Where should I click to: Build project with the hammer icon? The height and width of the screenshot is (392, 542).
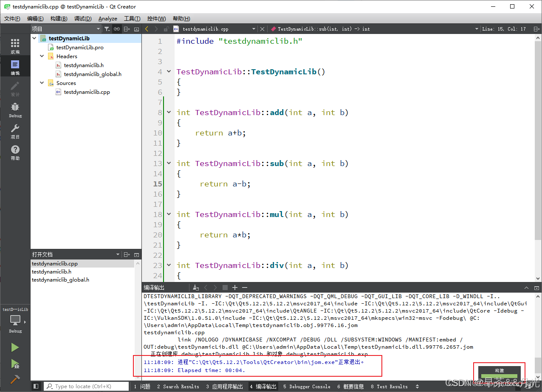pos(15,379)
